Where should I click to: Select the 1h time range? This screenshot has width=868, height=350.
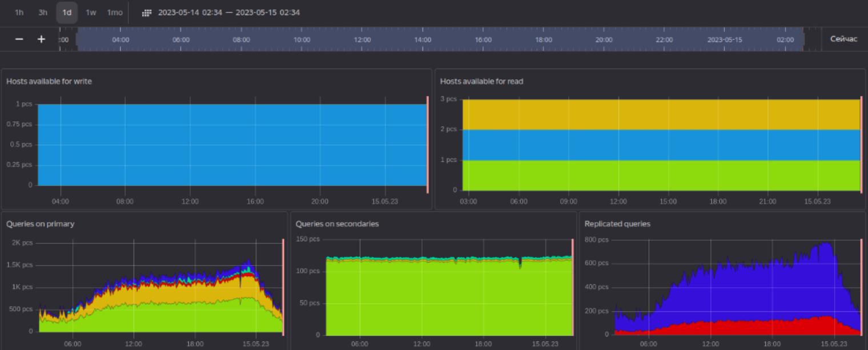point(19,13)
